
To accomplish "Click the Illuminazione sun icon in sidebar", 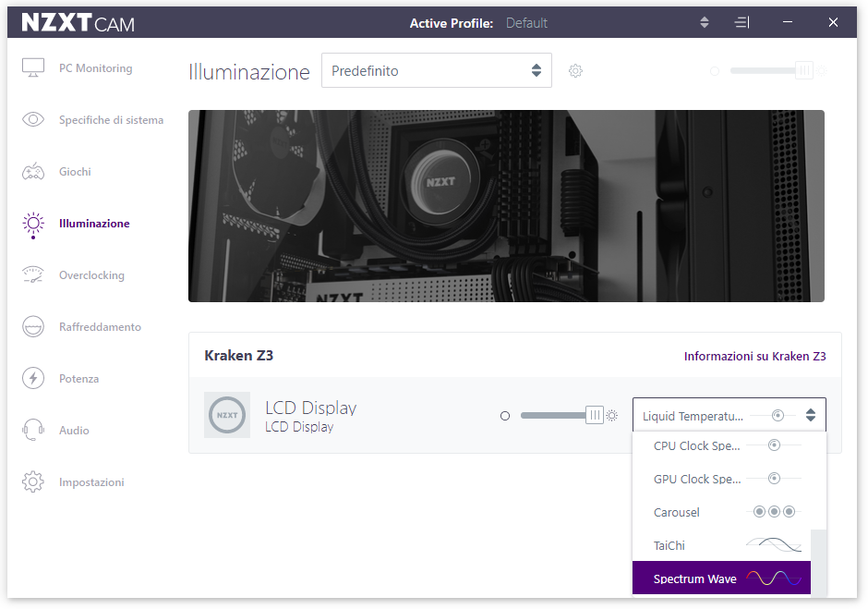I will (x=33, y=224).
